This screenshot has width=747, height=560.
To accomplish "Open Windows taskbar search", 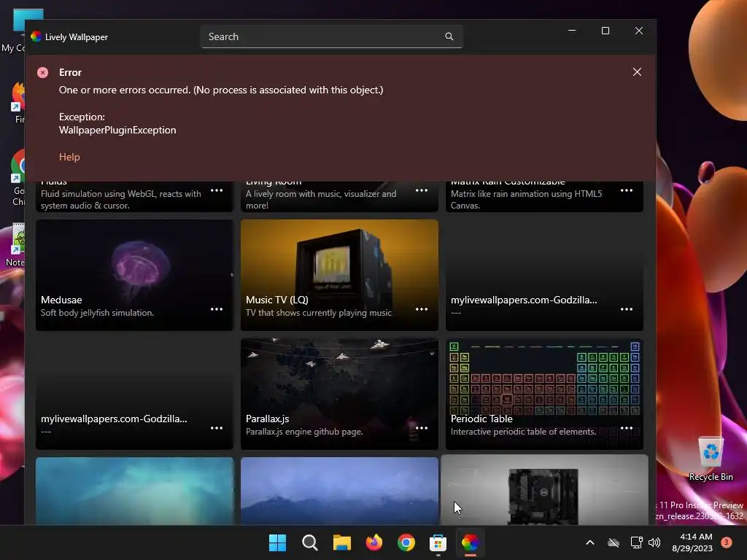I will [309, 542].
